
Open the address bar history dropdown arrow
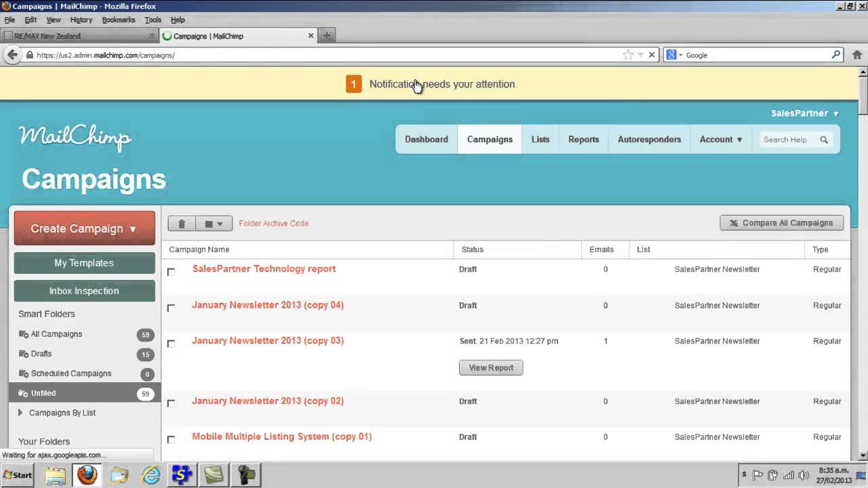point(640,55)
